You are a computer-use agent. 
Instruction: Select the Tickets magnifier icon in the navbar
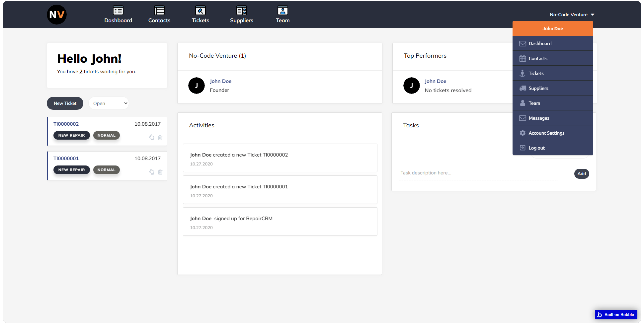tap(200, 11)
